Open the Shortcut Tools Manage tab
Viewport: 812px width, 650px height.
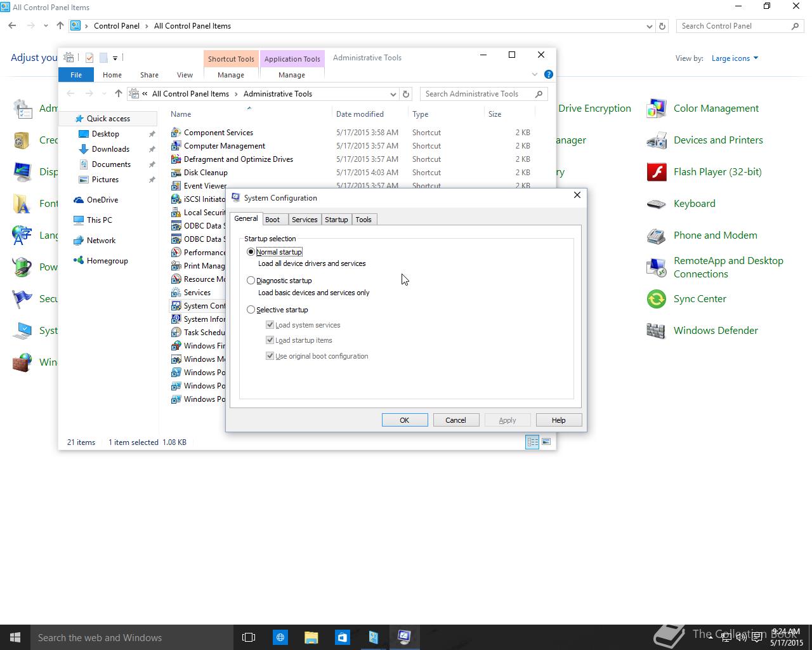click(231, 75)
